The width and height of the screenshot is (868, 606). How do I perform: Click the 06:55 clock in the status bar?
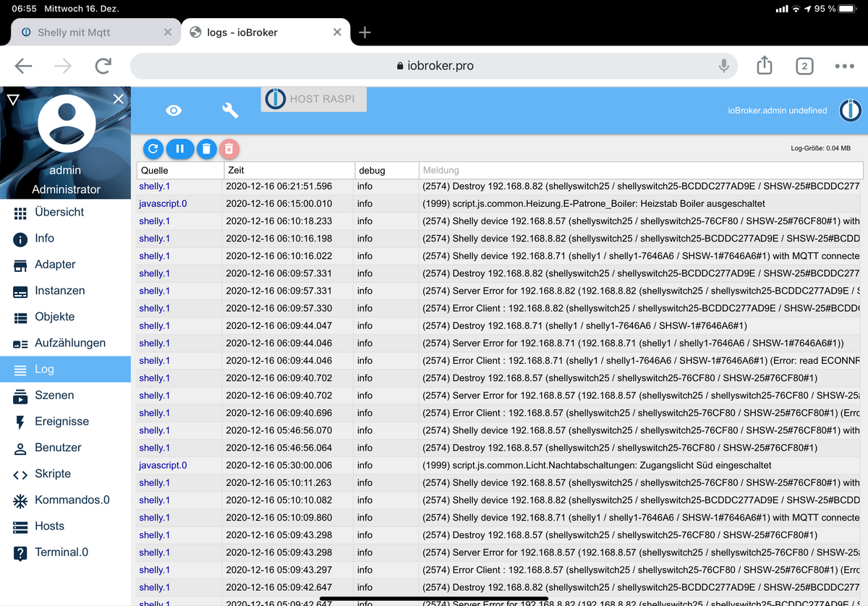click(x=24, y=9)
